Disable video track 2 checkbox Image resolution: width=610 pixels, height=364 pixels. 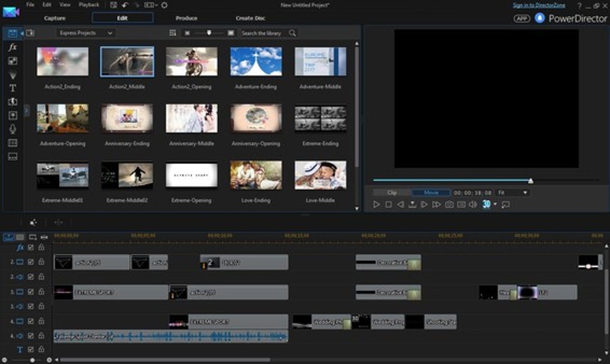click(31, 262)
